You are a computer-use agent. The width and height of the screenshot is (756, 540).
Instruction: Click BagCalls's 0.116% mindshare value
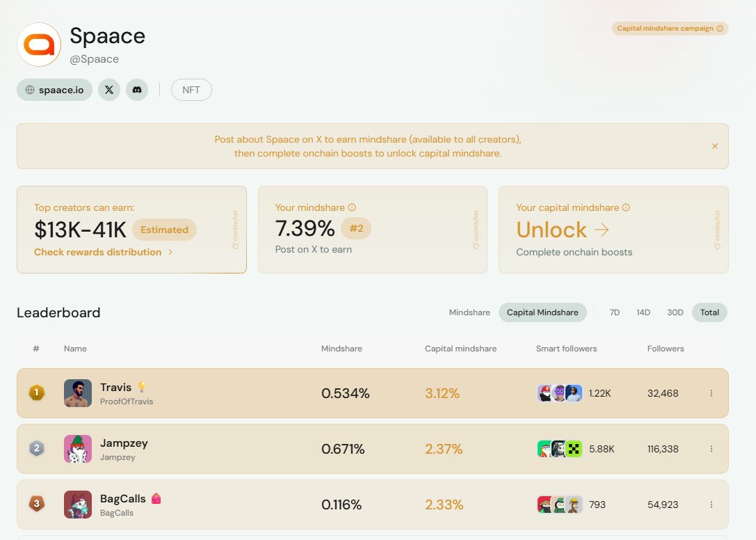[341, 505]
